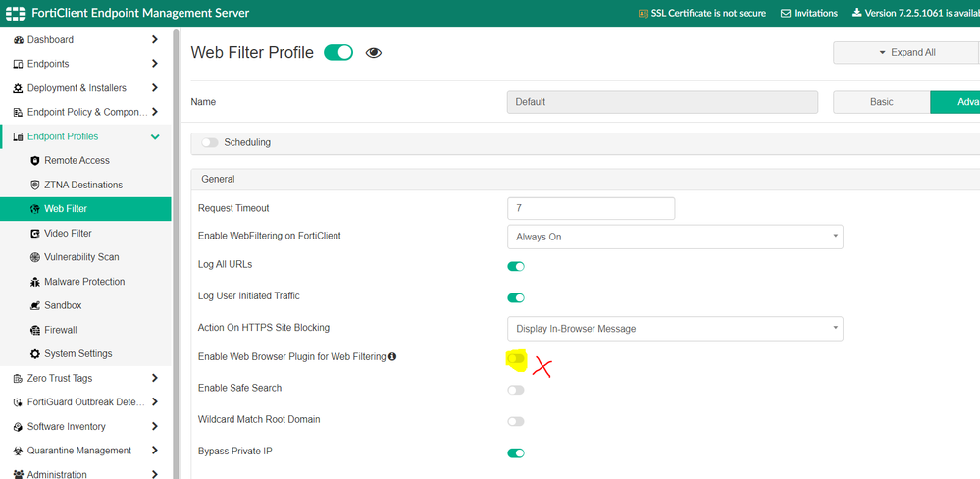This screenshot has width=980, height=479.
Task: Open Action On HTTPS Site Blocking dropdown
Action: pyautogui.click(x=675, y=328)
